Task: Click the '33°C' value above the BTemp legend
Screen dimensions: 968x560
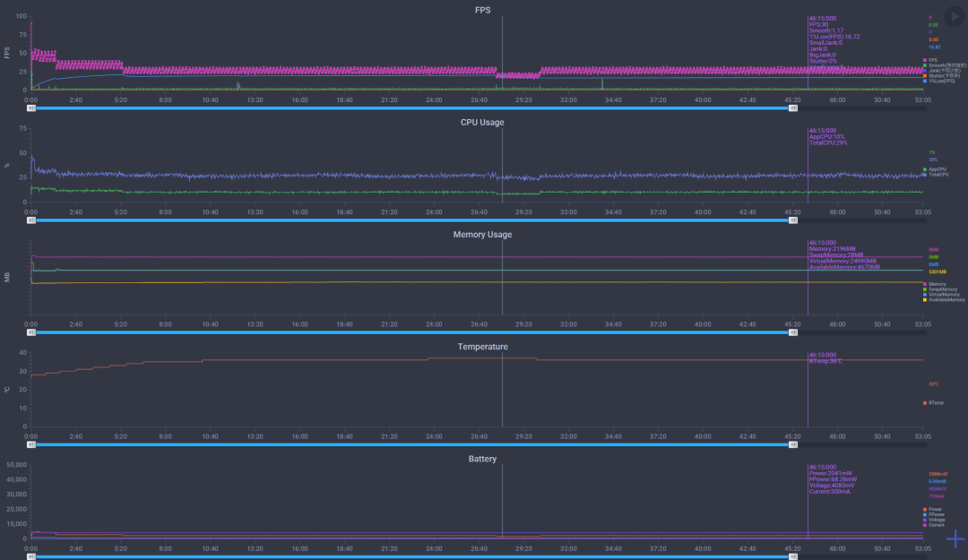Action: coord(933,384)
